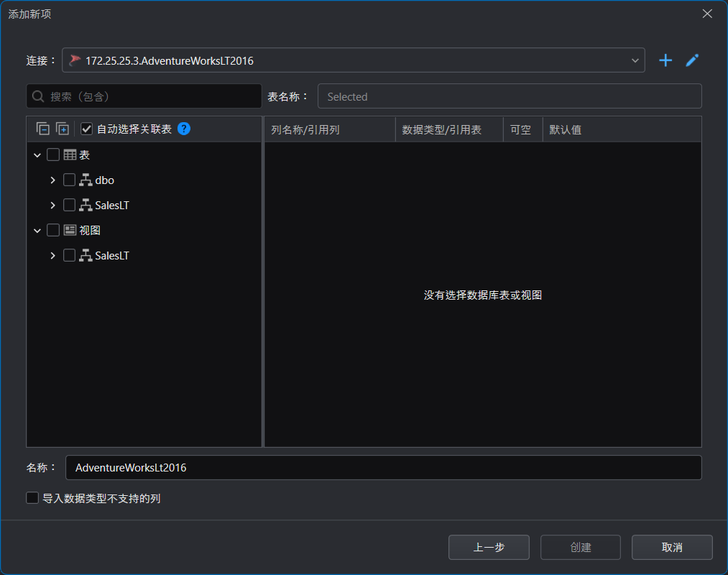Image resolution: width=728 pixels, height=575 pixels.
Task: Expand all tree nodes icon
Action: (x=63, y=129)
